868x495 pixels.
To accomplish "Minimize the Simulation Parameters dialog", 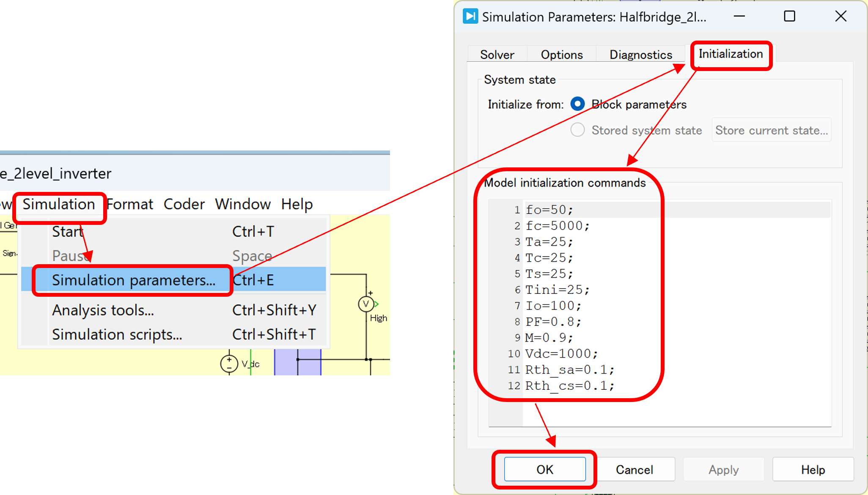I will coord(739,16).
